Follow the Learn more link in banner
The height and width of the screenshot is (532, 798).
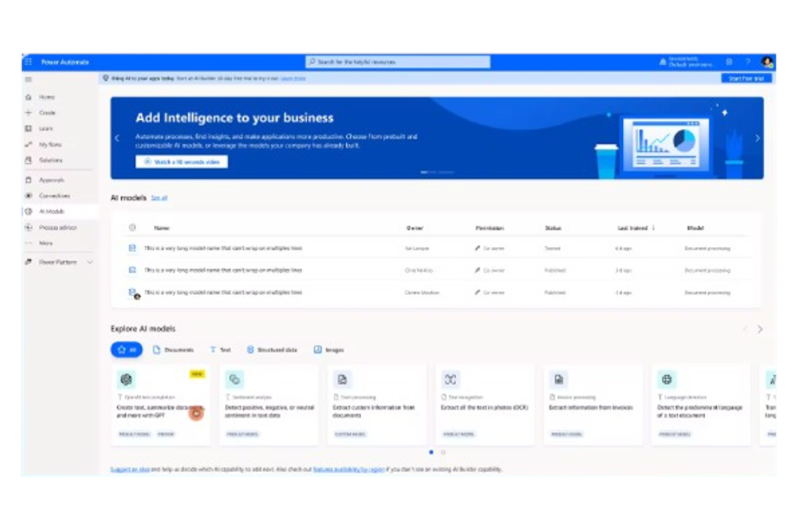(293, 79)
